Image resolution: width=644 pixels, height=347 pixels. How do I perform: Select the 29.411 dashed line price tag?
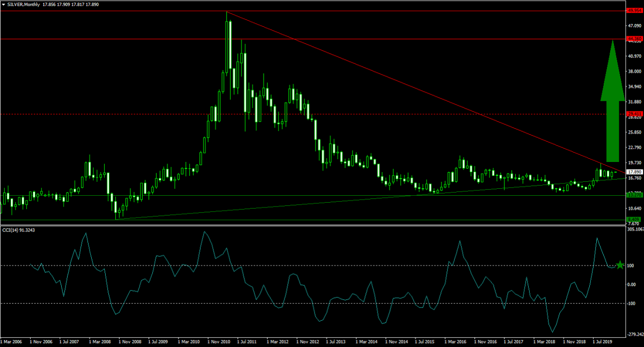[x=634, y=114]
